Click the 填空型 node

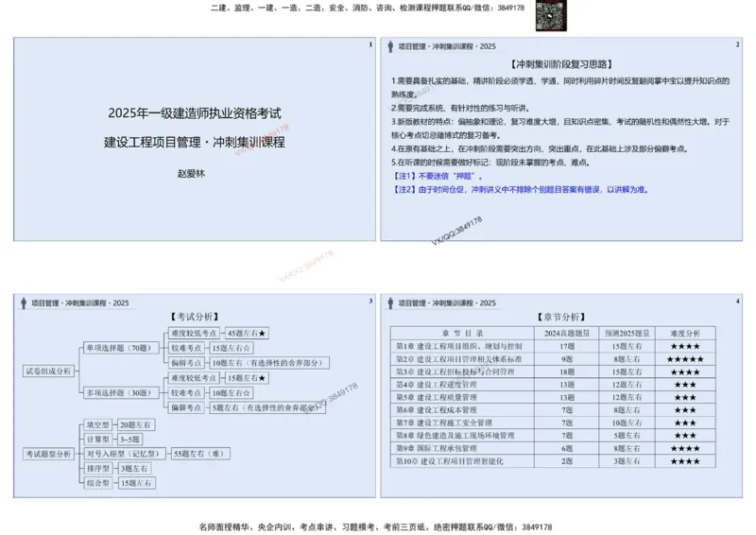click(x=98, y=425)
